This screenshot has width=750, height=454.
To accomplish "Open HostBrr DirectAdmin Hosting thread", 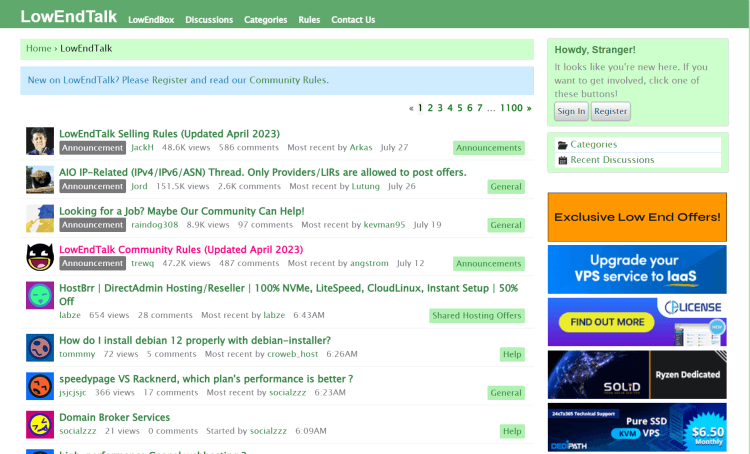I will point(288,295).
